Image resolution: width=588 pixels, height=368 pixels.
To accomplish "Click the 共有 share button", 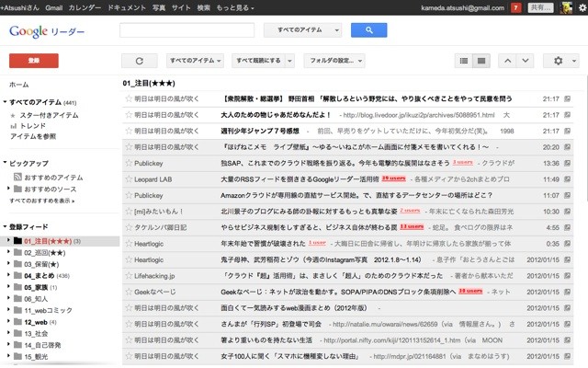I will [540, 7].
